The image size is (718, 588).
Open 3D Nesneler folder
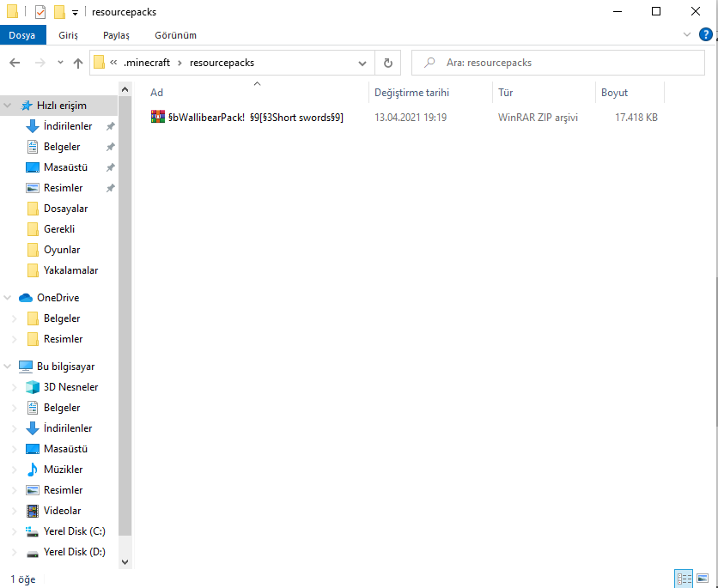click(70, 387)
